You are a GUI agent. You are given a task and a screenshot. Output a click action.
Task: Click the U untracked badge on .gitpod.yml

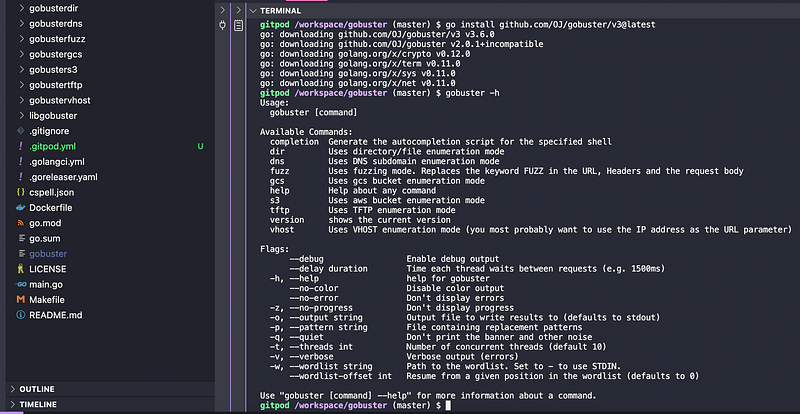pyautogui.click(x=201, y=147)
